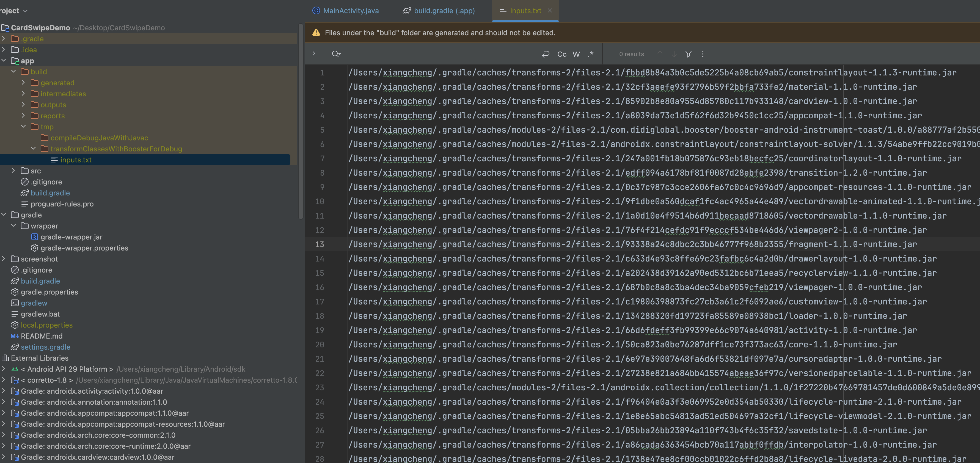Collapse the transformClassesWithBoosterForDebug folder
980x463 pixels.
pyautogui.click(x=33, y=148)
